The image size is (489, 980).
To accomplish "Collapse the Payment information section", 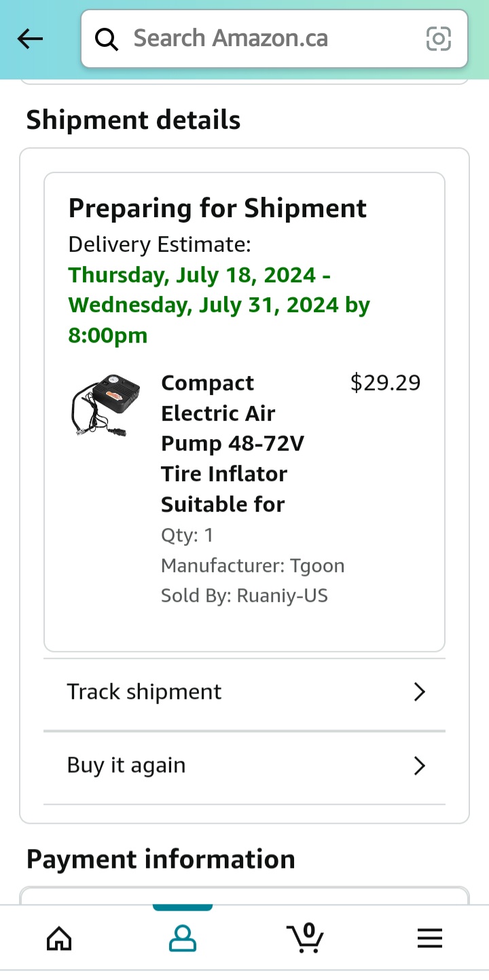I will (160, 859).
